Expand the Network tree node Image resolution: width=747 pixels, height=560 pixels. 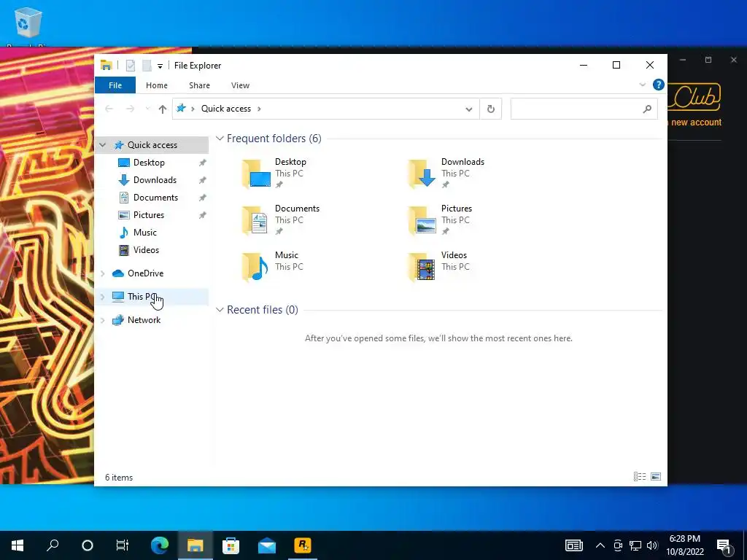click(x=102, y=320)
